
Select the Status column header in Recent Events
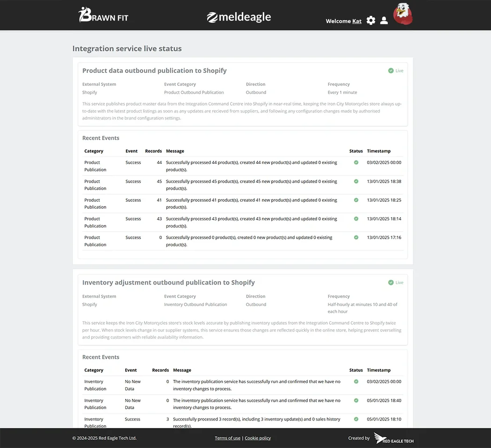(x=356, y=151)
